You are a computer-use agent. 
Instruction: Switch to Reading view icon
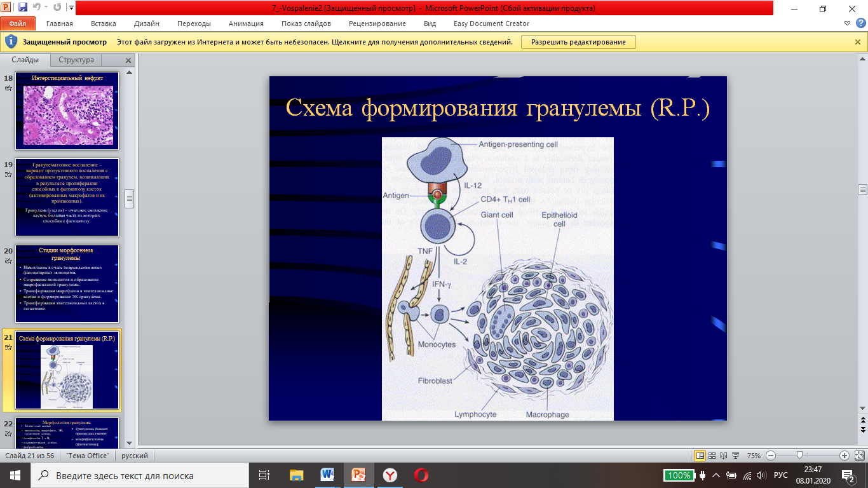(724, 456)
